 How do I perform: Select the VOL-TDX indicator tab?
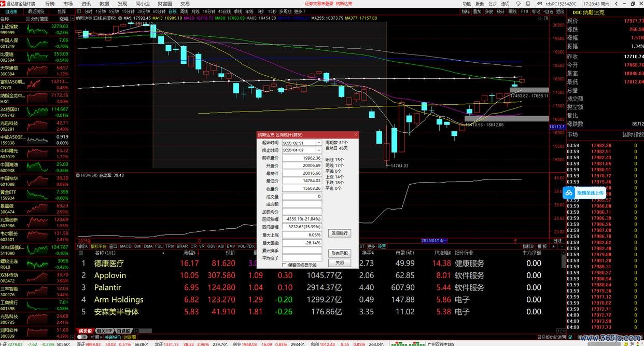click(246, 246)
